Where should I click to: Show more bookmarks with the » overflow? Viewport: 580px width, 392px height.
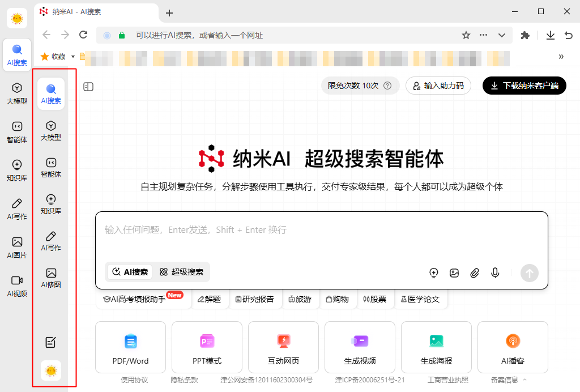click(x=561, y=57)
